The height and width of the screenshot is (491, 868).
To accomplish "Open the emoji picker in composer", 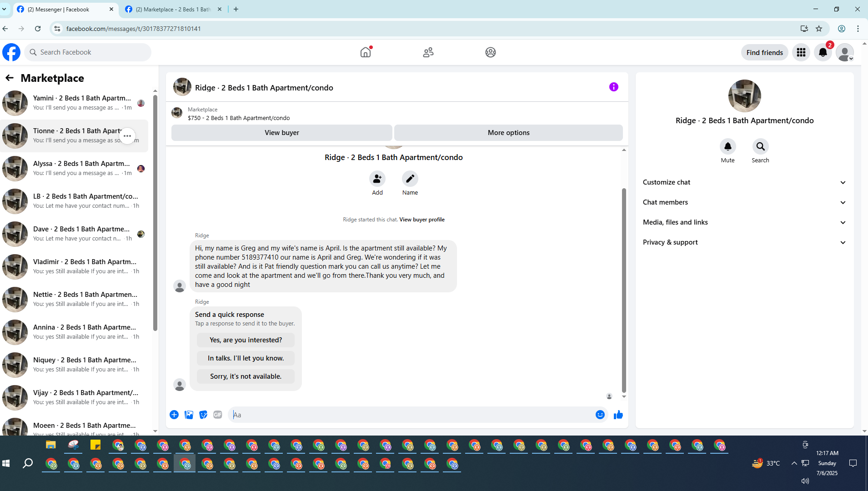I will coord(600,415).
